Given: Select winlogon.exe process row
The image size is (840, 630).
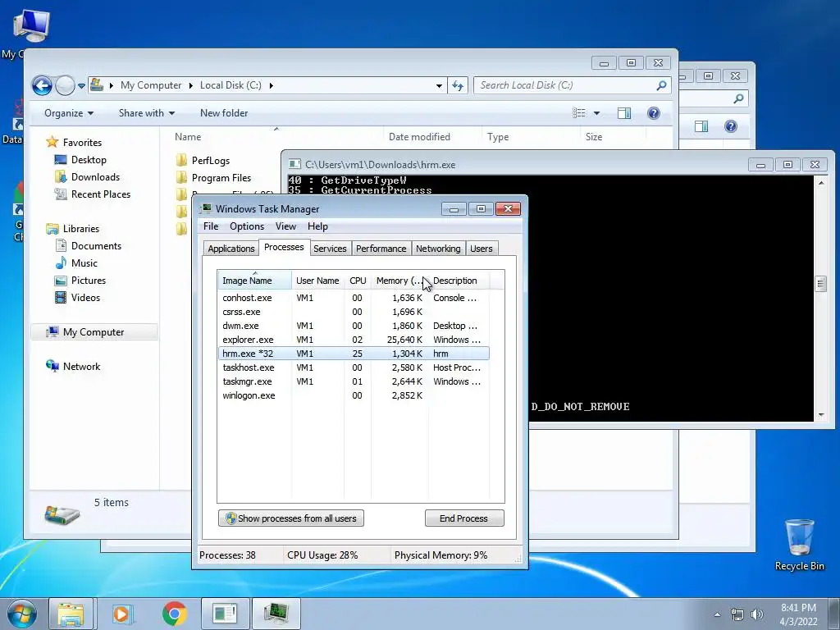Looking at the screenshot, I should tap(354, 395).
